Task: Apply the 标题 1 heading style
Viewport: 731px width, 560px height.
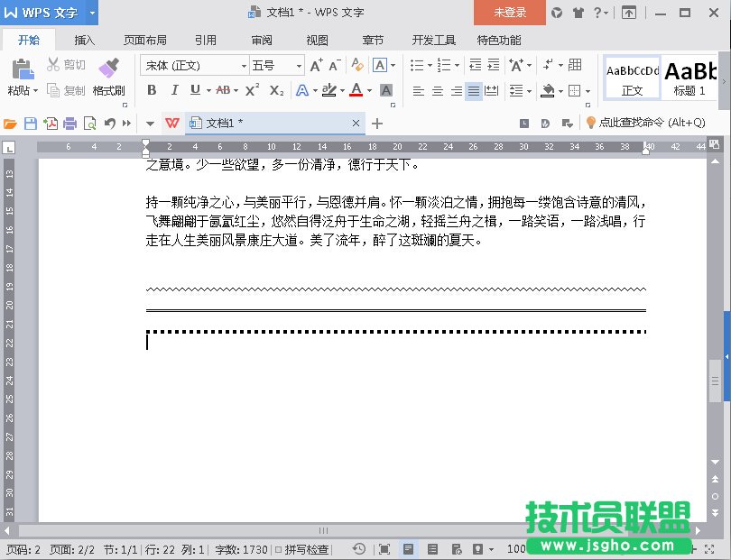Action: click(690, 78)
